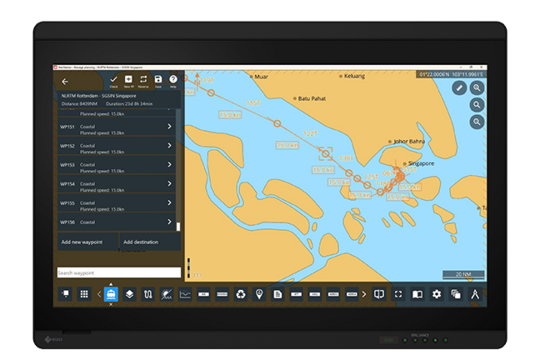Click the Keluang city label on chart
Screen dimensions: 540x360
point(354,76)
